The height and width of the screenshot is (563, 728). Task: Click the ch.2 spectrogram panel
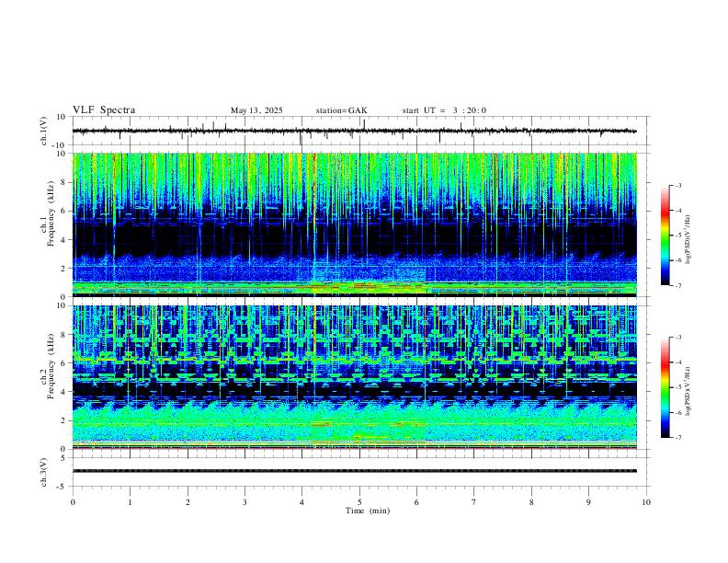coord(355,377)
